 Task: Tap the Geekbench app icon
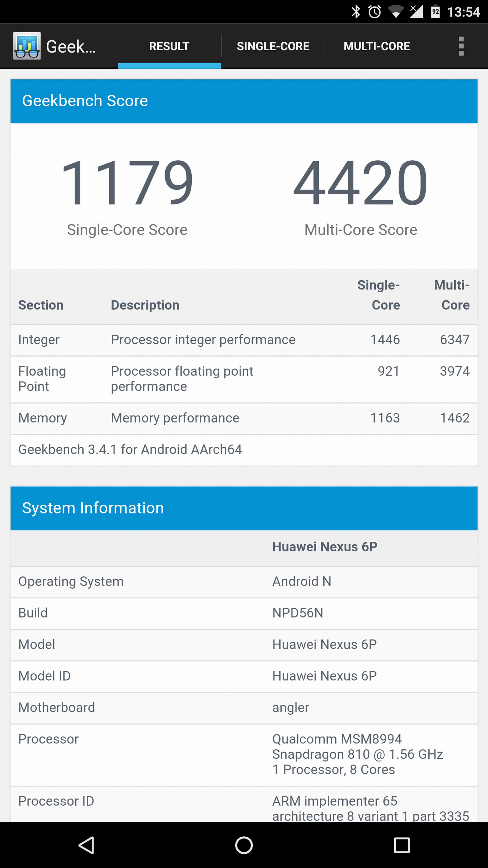coord(27,46)
